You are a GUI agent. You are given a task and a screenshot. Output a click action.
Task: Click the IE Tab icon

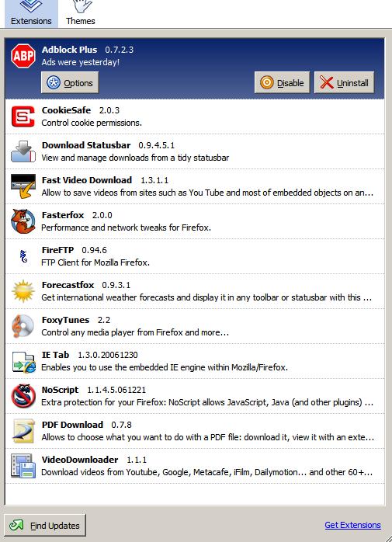24,362
